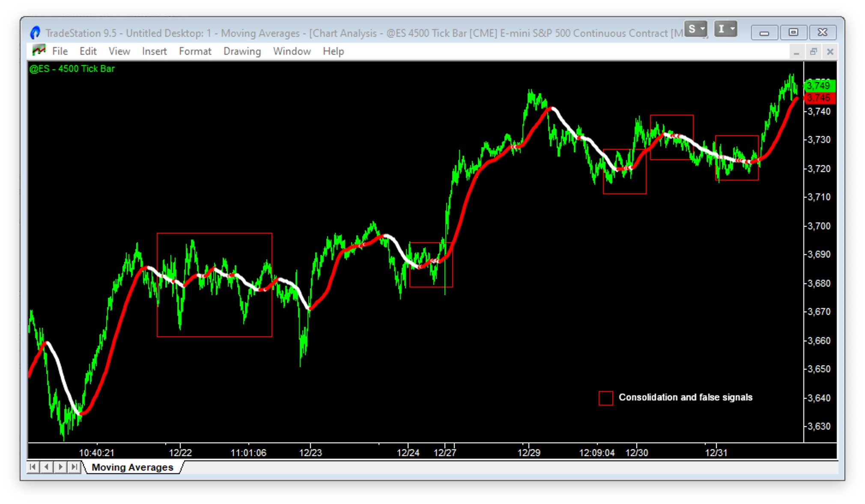Screen dimensions: 865x504
Task: Jump to last workspace tab arrow
Action: pos(74,467)
